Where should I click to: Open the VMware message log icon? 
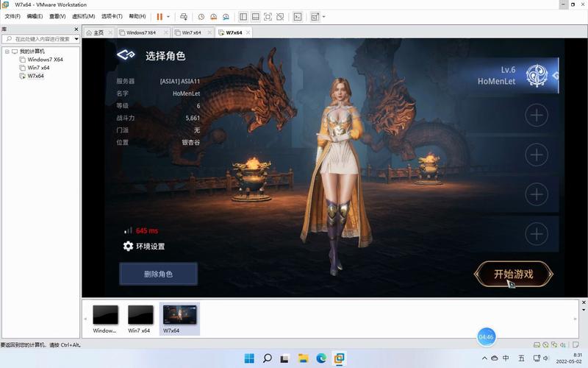576,344
